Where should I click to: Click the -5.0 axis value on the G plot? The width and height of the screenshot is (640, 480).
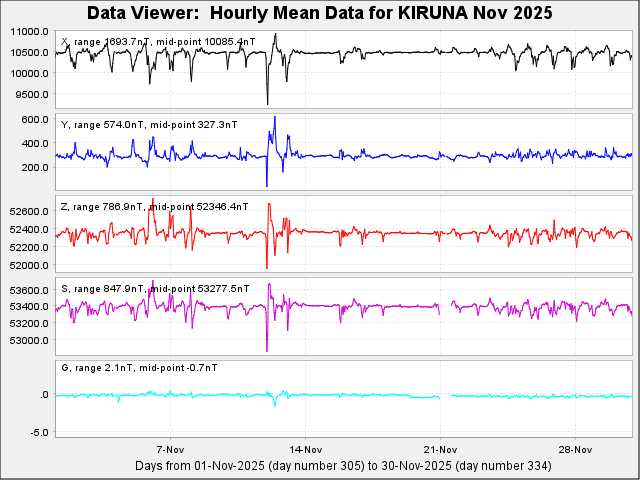[x=37, y=432]
